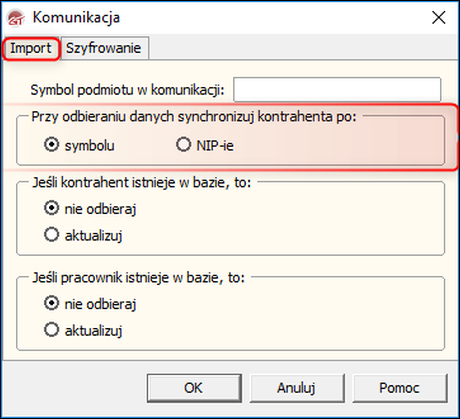Screen dimensions: 460x419
Task: Click the Przy odbieraniu danych group title
Action: tap(194, 117)
